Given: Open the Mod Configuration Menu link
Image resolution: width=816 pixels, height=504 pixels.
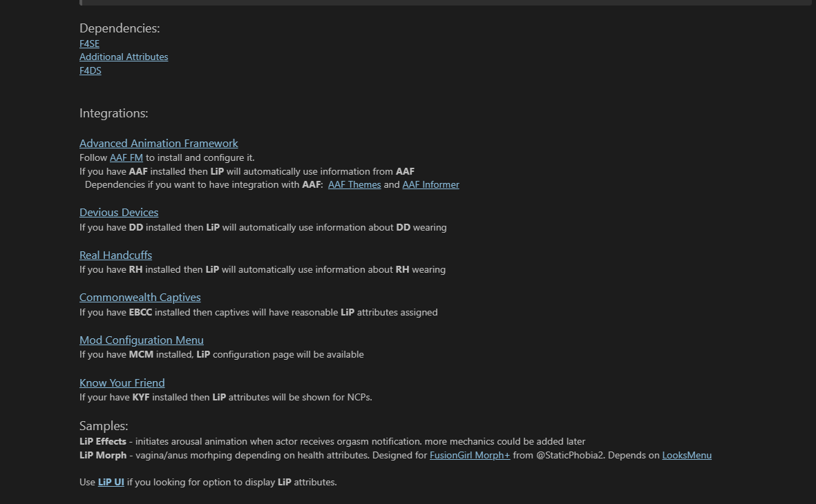Looking at the screenshot, I should click(141, 340).
